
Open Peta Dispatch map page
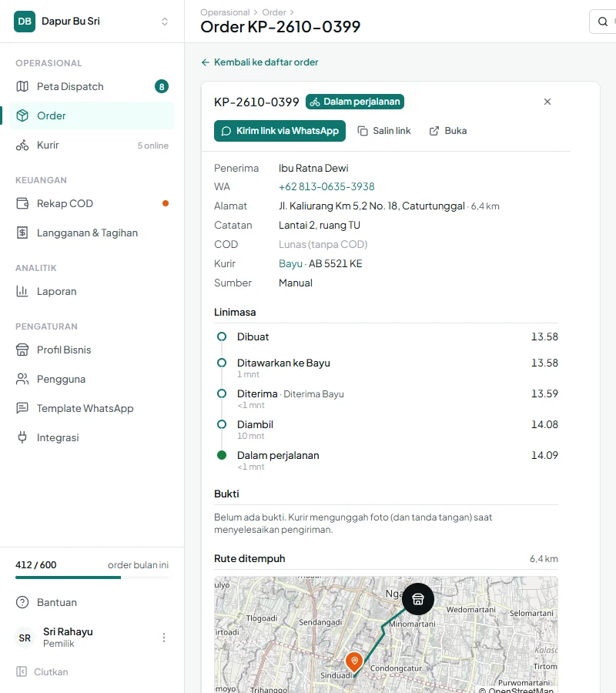[92, 86]
